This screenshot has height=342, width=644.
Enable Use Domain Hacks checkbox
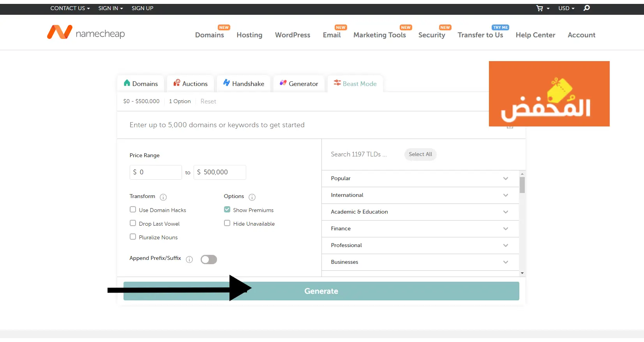click(133, 210)
